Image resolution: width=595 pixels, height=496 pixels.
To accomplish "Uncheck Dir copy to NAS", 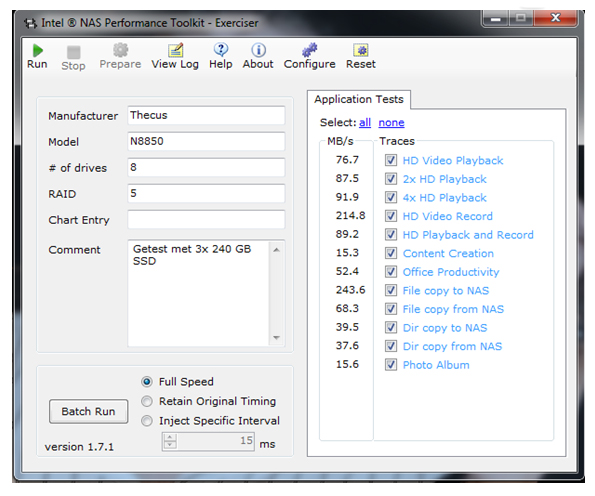I will coord(391,328).
